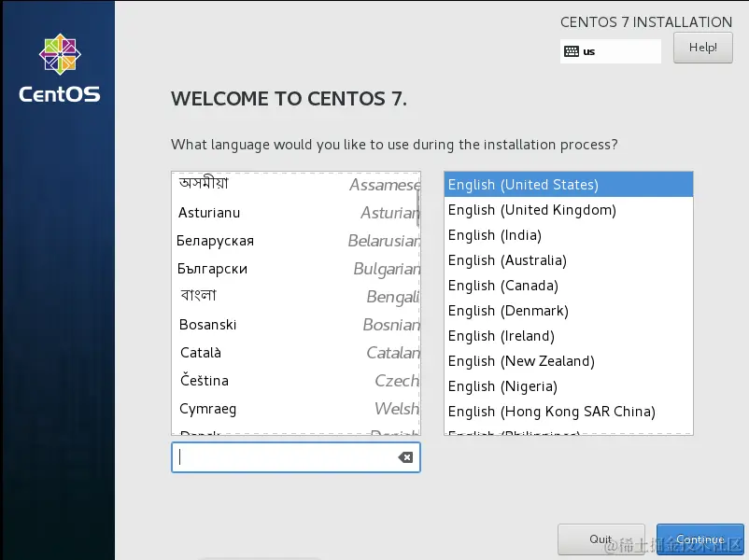Image resolution: width=749 pixels, height=560 pixels.
Task: Choose English (Hong Kong SAR China) locale
Action: [569, 412]
